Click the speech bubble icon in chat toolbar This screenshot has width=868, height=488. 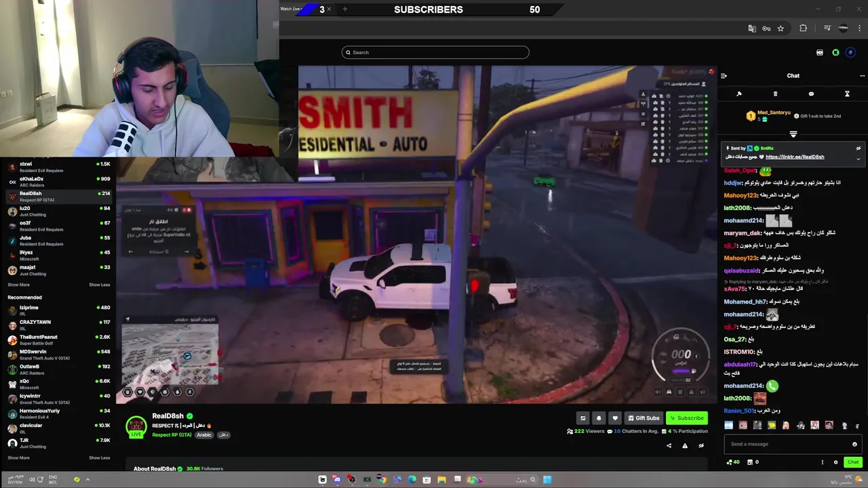(811, 94)
